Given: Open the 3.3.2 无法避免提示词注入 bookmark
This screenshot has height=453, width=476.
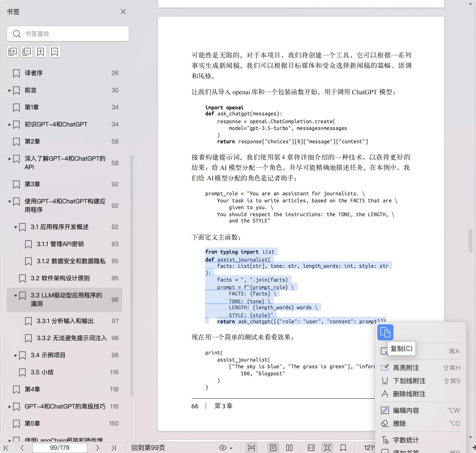Looking at the screenshot, I should pos(72,338).
